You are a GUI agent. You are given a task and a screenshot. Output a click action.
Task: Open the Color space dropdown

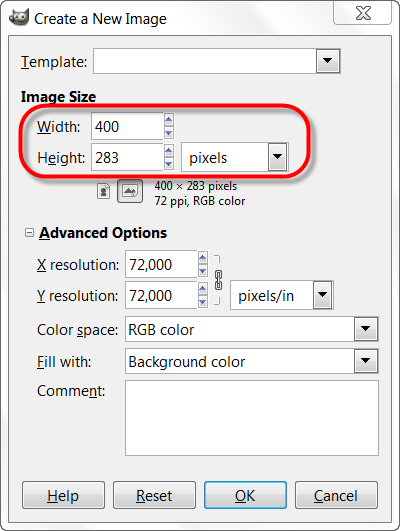[x=366, y=329]
